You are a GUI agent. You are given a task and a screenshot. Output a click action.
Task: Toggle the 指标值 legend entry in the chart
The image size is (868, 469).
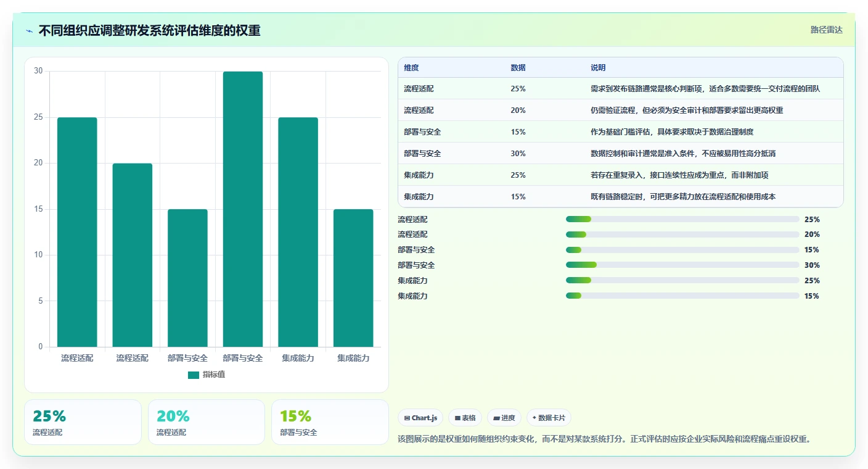207,375
